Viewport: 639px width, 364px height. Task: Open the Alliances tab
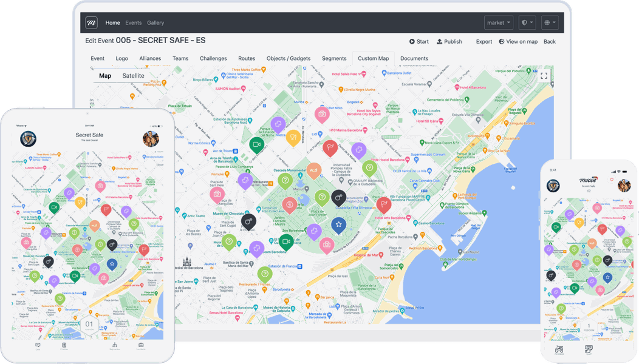pyautogui.click(x=150, y=58)
